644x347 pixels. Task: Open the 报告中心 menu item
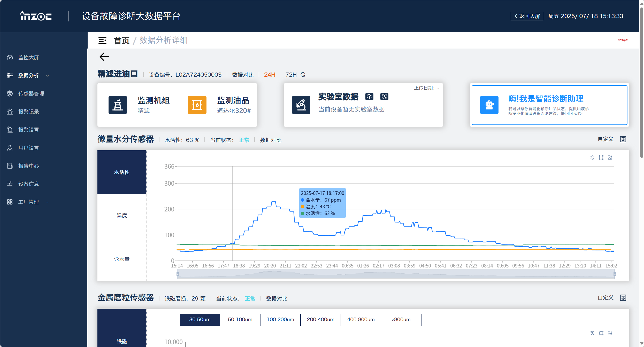[x=28, y=166]
